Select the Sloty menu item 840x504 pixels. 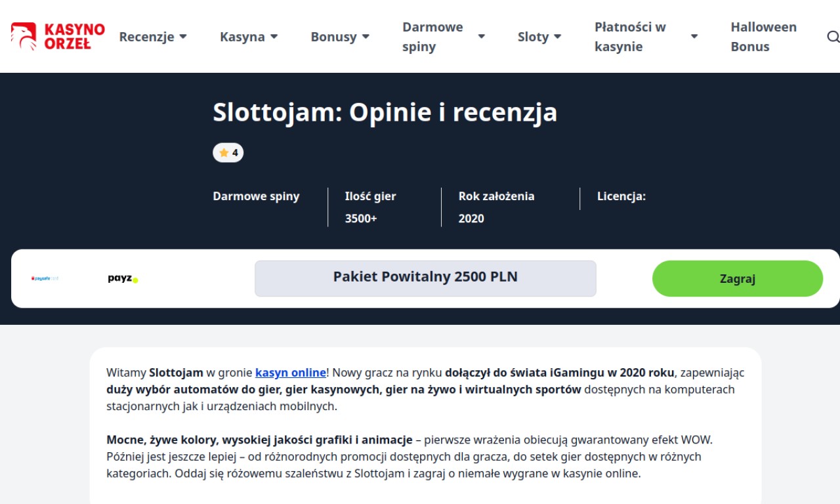point(532,37)
